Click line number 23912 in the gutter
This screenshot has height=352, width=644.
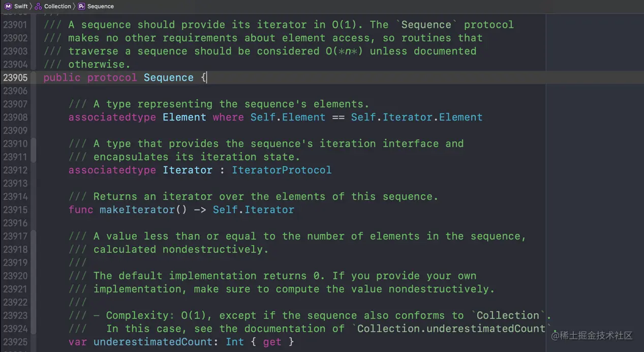(15, 170)
